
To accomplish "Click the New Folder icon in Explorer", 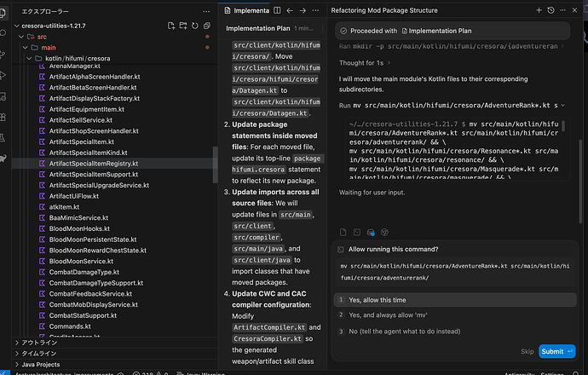I will 183,26.
